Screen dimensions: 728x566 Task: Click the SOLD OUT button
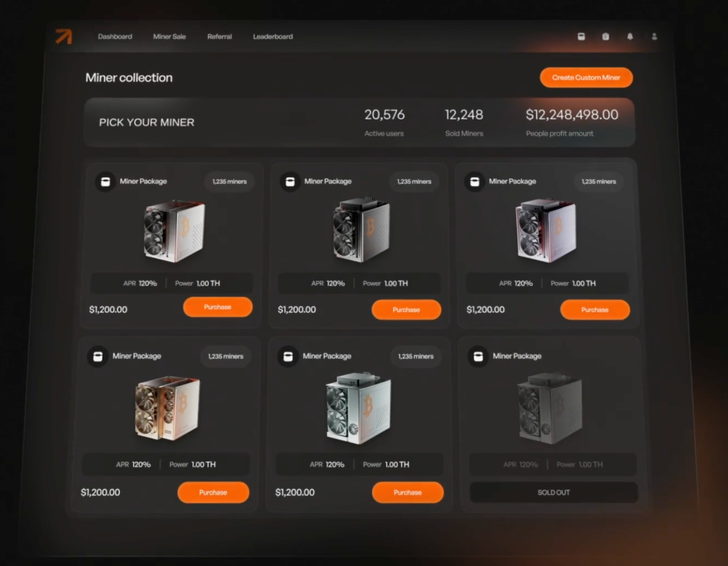tap(553, 492)
